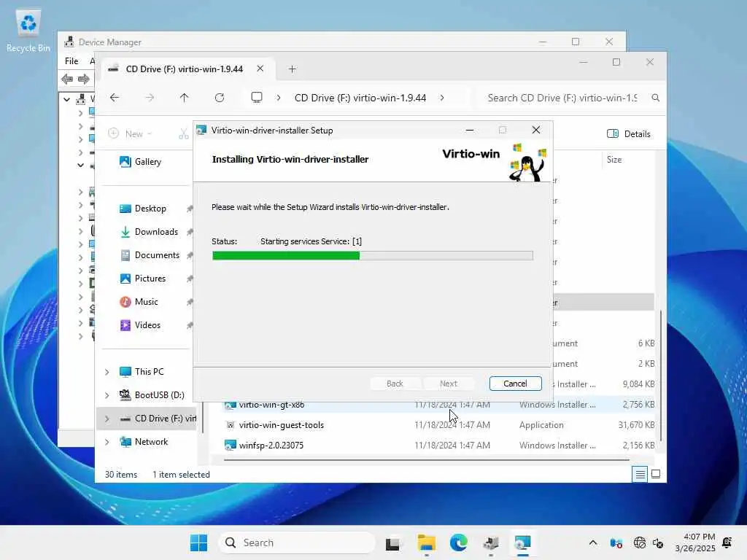Click the installation progress bar
Viewport: 747px width, 560px height.
click(x=373, y=256)
